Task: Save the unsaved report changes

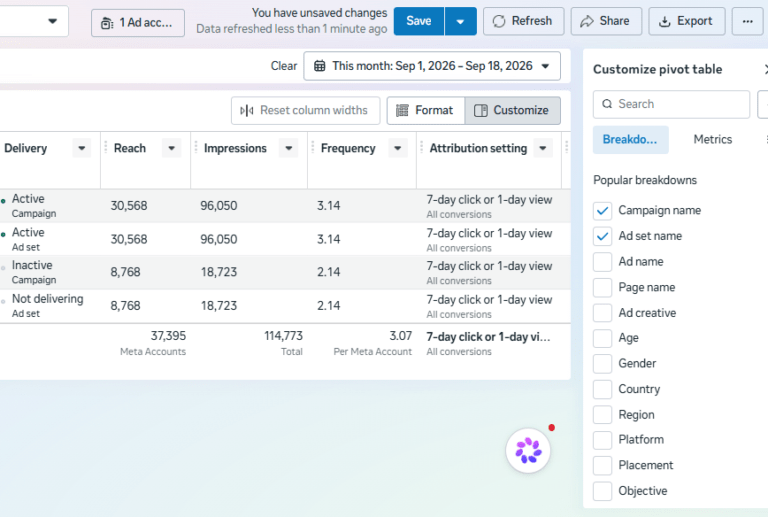Action: tap(419, 21)
